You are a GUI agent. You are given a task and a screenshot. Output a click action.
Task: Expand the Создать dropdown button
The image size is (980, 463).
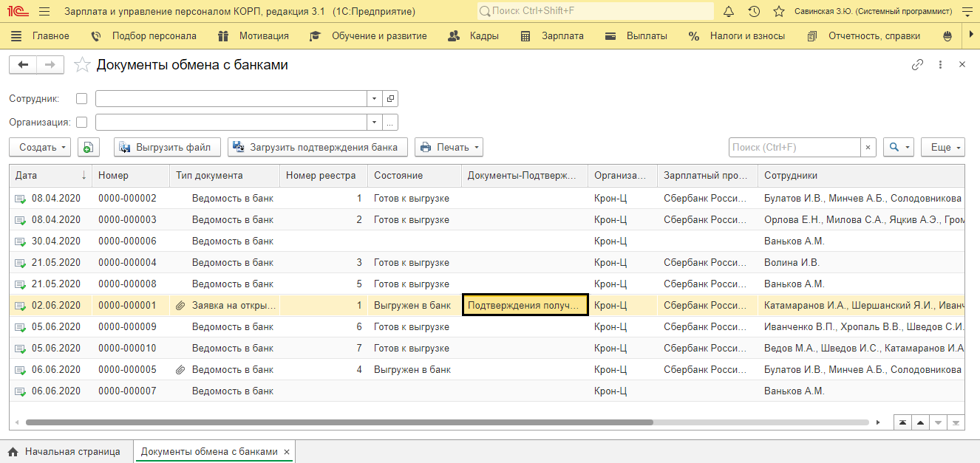click(x=40, y=147)
